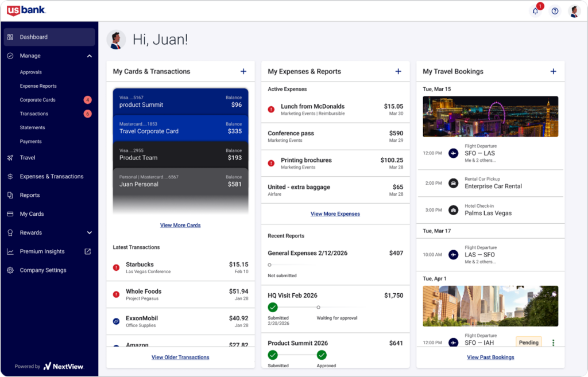Select the Product Team Visa card
This screenshot has height=377, width=588.
(x=180, y=154)
